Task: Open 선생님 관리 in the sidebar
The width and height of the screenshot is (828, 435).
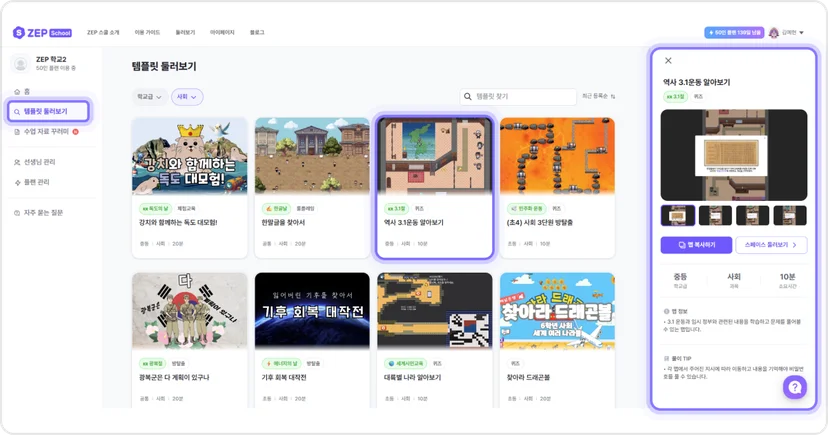Action: (x=35, y=162)
